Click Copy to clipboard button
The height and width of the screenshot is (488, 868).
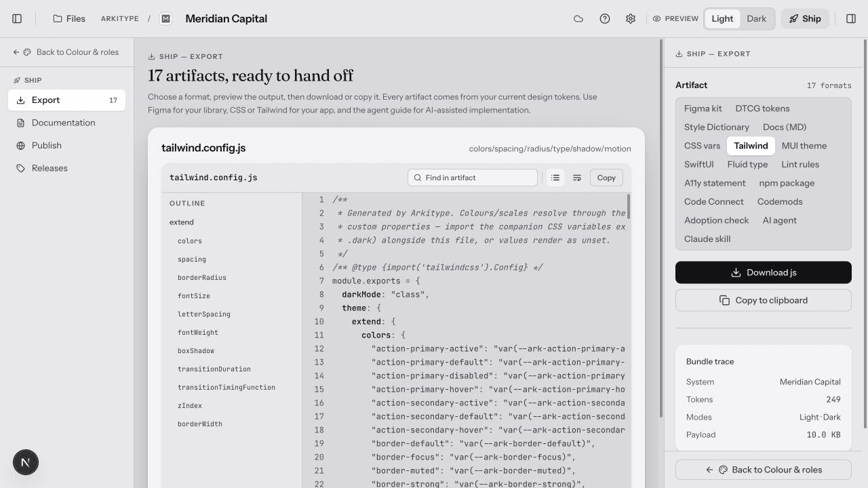[x=764, y=300]
